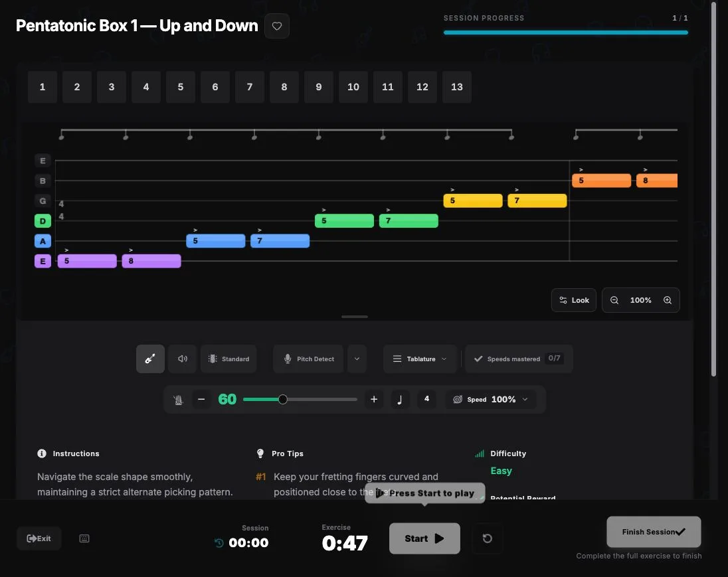Reset the session timer icon
Image resolution: width=728 pixels, height=577 pixels.
pos(219,542)
